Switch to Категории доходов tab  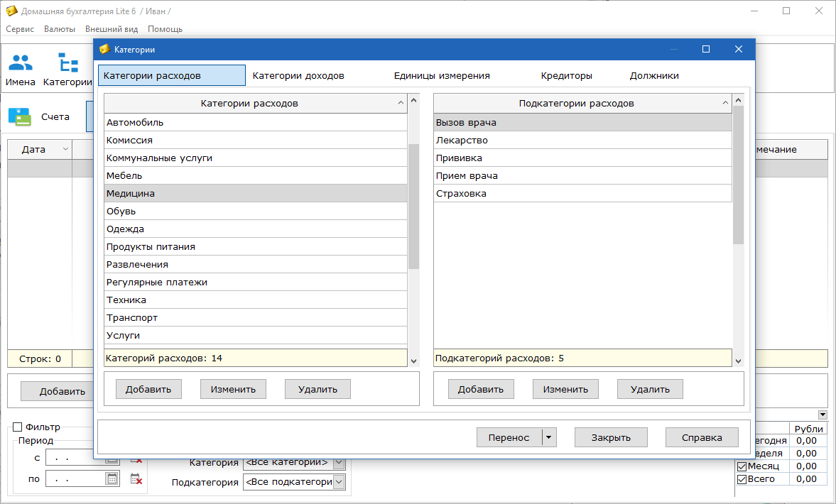pyautogui.click(x=298, y=76)
